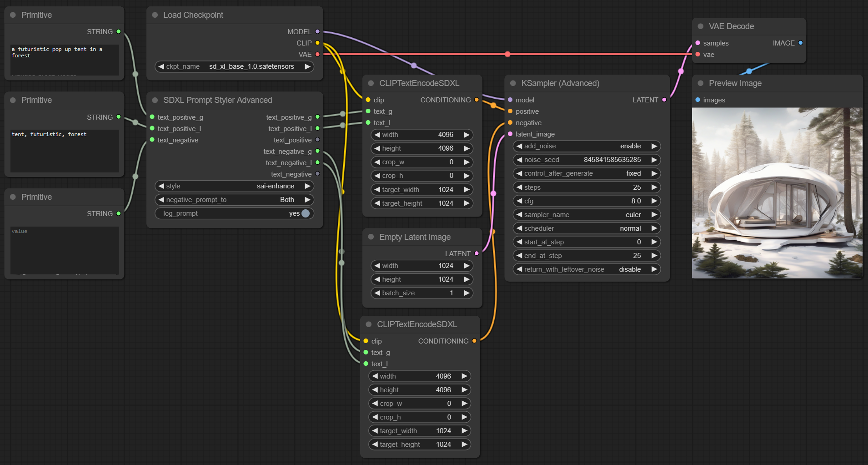Screen dimensions: 868x465
Task: Click the LATENT output port on Empty Latent Image
Action: pyautogui.click(x=477, y=253)
